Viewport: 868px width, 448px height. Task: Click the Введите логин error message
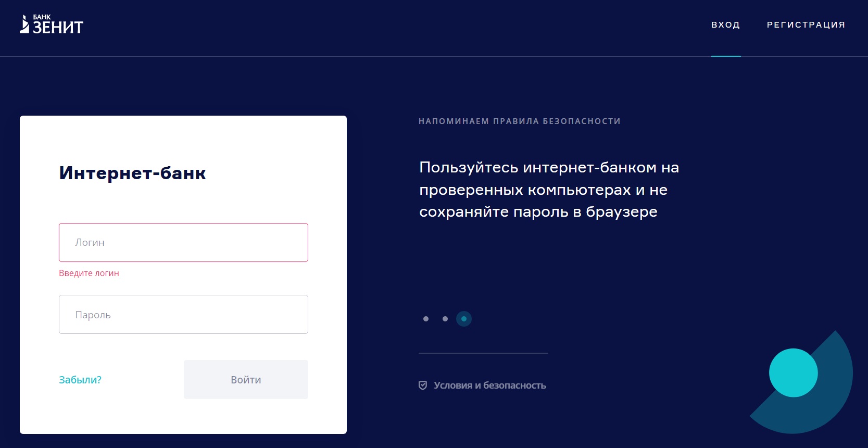(89, 273)
